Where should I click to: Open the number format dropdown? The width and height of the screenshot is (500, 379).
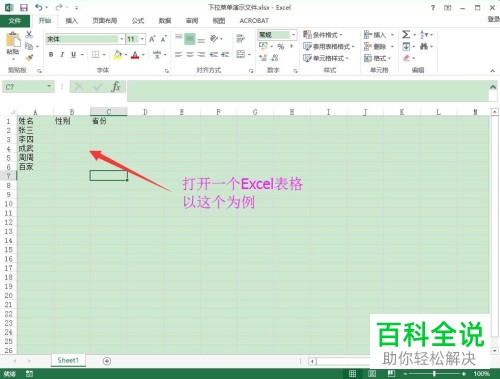[x=293, y=35]
